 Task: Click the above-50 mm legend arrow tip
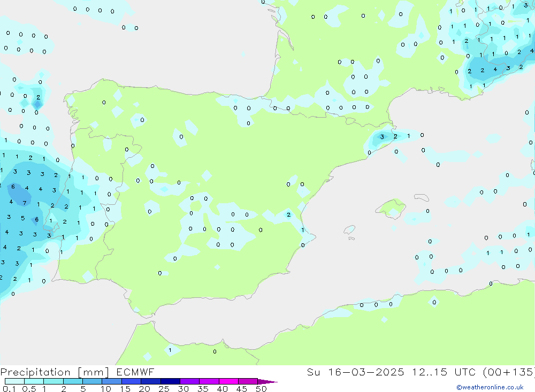pyautogui.click(x=267, y=381)
